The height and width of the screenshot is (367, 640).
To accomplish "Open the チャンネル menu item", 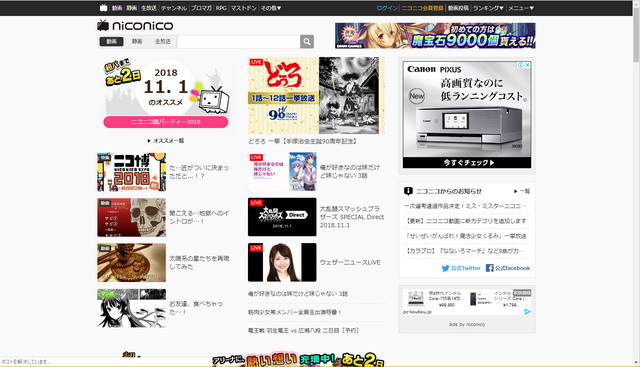I will [174, 8].
